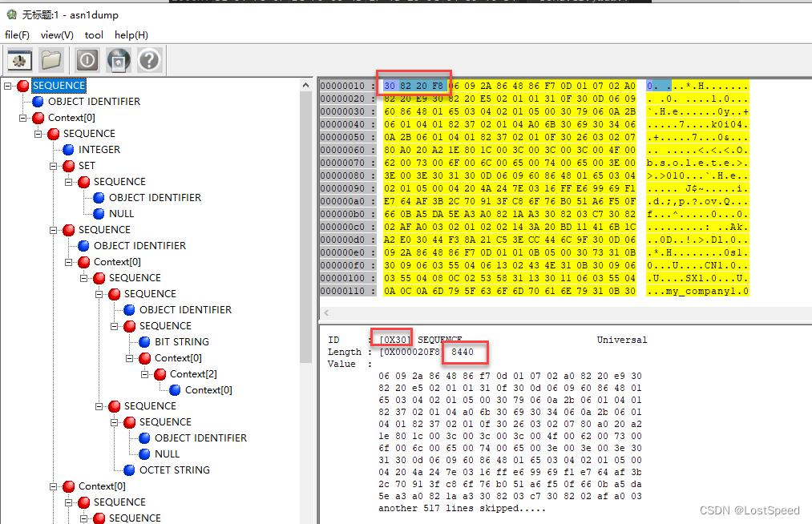
Task: Click the tree panel scroll up arrow
Action: click(305, 85)
